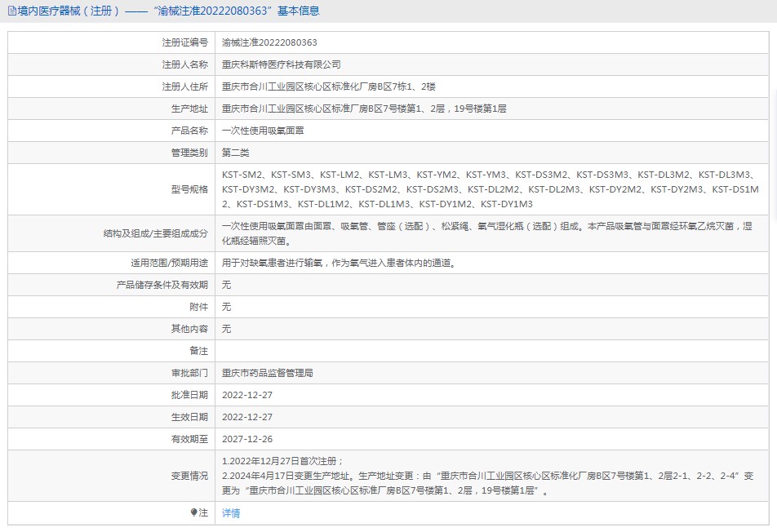
Task: Select the product name 一次性使用吸氧面罩
Action: 263,131
